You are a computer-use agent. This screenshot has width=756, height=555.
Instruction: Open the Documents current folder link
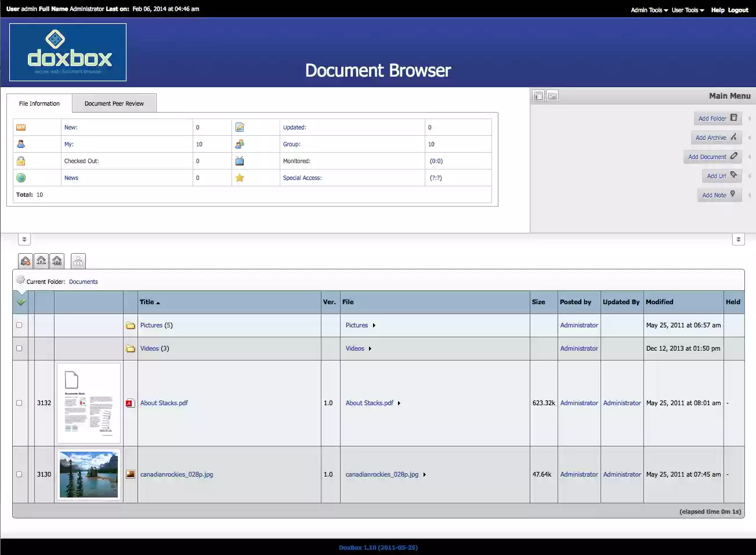[x=83, y=281]
